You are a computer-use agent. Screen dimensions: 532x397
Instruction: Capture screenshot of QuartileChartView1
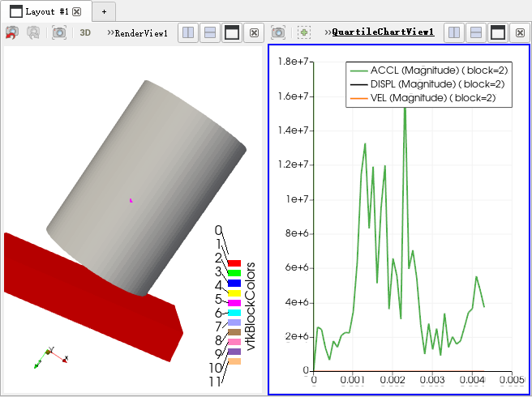278,32
